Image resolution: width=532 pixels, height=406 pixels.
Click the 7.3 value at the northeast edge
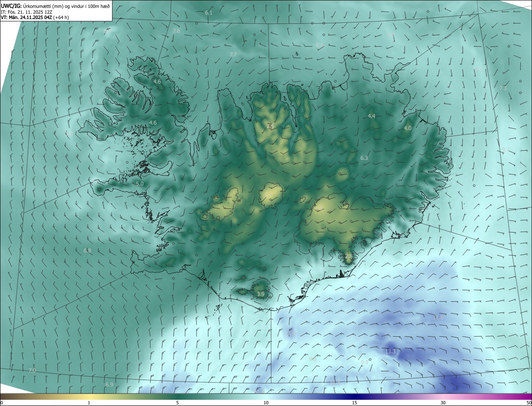[503, 88]
